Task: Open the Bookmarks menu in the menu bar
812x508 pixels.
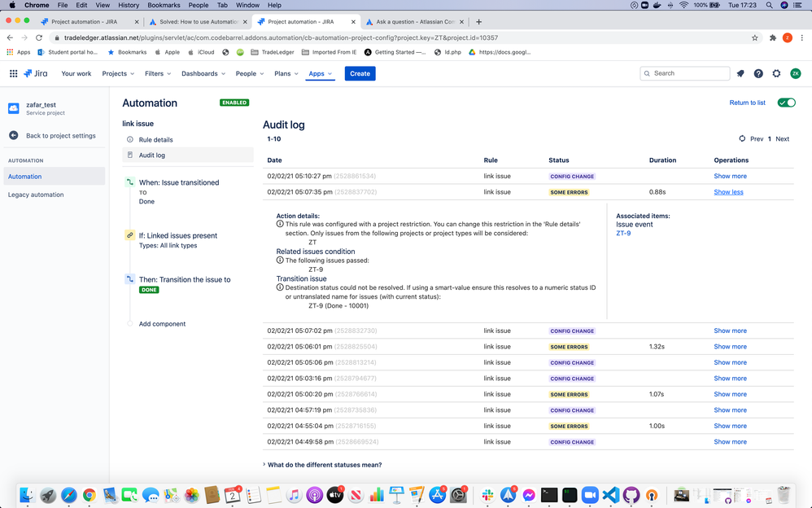Action: (163, 5)
